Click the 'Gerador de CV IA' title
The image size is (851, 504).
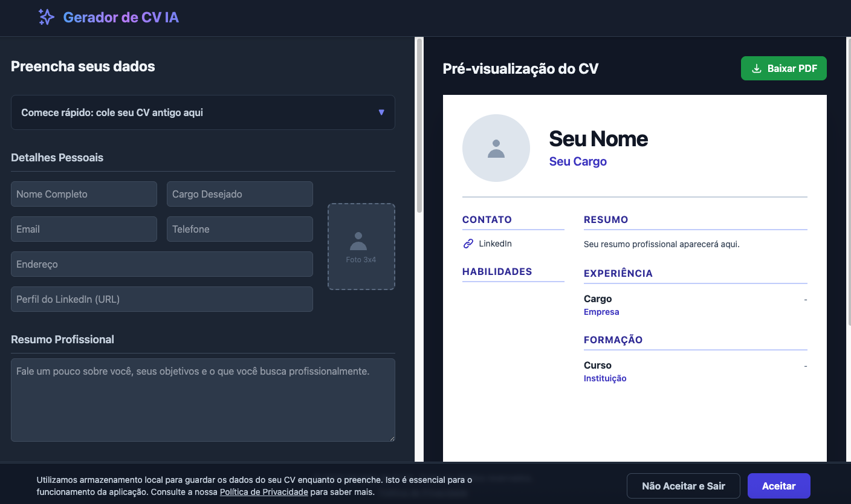(121, 17)
